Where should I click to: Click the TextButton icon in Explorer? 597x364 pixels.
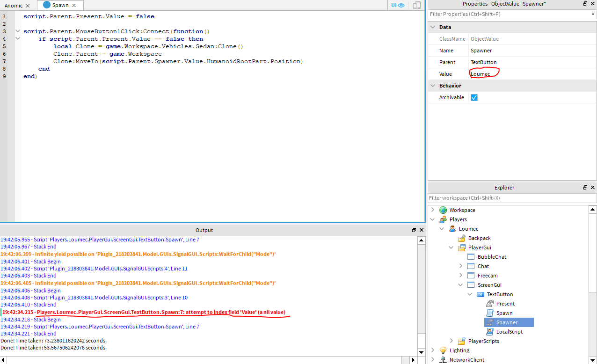tap(480, 294)
